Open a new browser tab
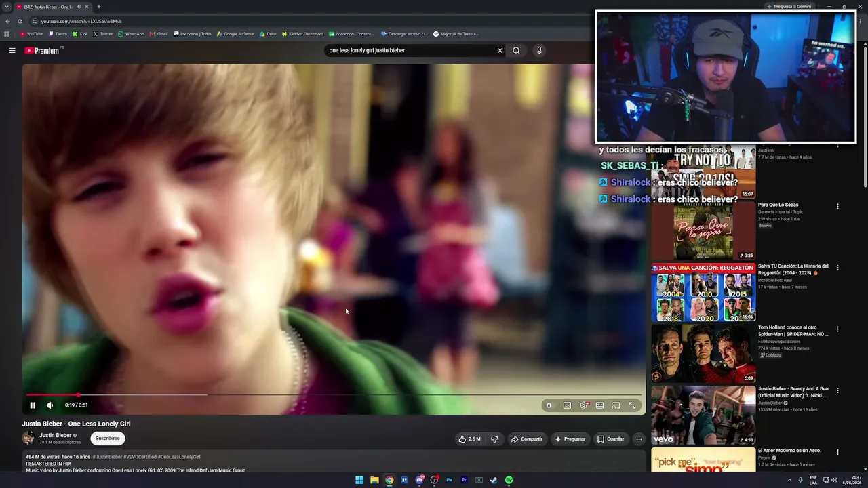Viewport: 868px width, 488px height. tap(98, 7)
